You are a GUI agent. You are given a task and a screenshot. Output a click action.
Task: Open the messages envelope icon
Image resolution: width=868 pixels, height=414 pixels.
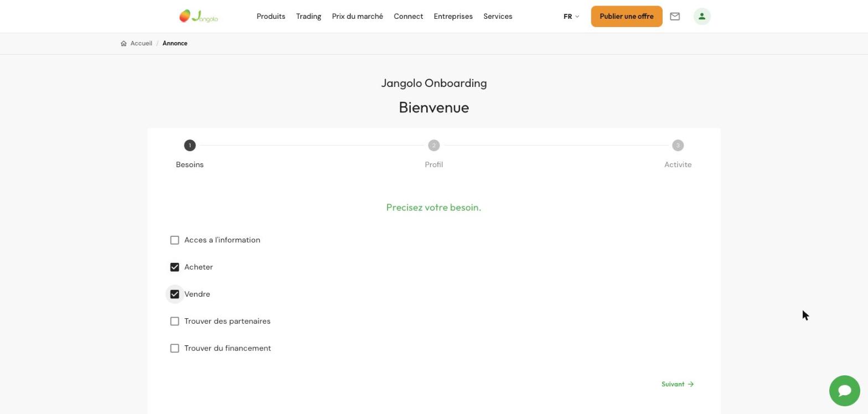[x=675, y=17]
